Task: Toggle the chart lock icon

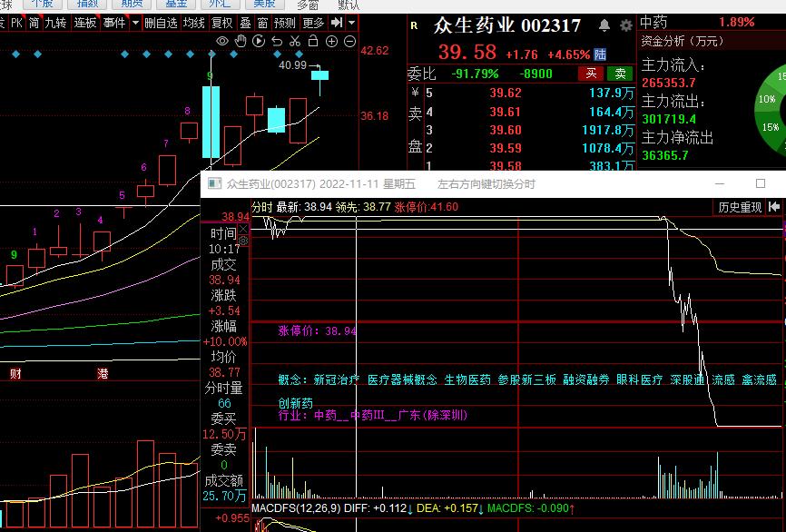Action: point(313,41)
